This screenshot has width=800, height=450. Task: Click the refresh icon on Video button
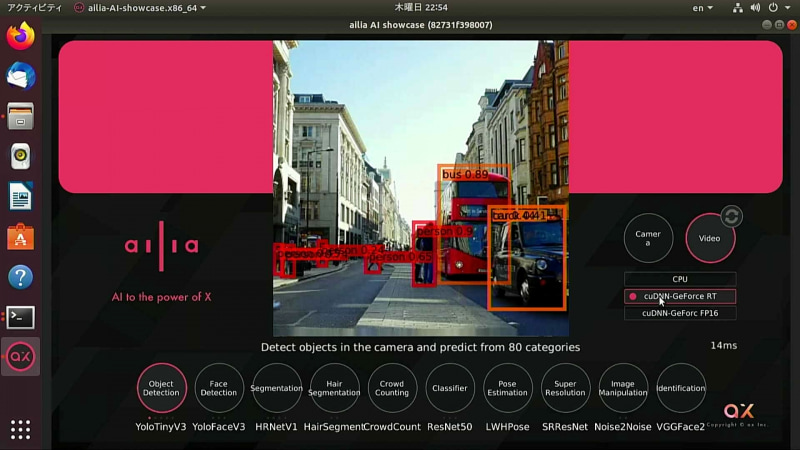tap(731, 216)
